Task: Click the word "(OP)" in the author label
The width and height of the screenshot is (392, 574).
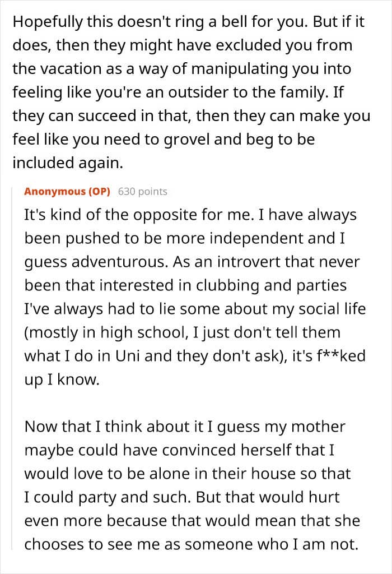Action: 97,192
